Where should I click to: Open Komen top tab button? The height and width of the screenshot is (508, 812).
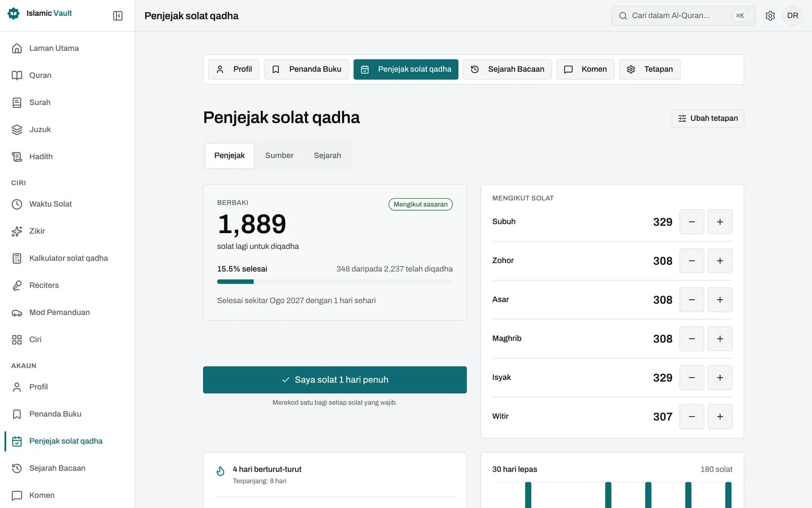[585, 69]
